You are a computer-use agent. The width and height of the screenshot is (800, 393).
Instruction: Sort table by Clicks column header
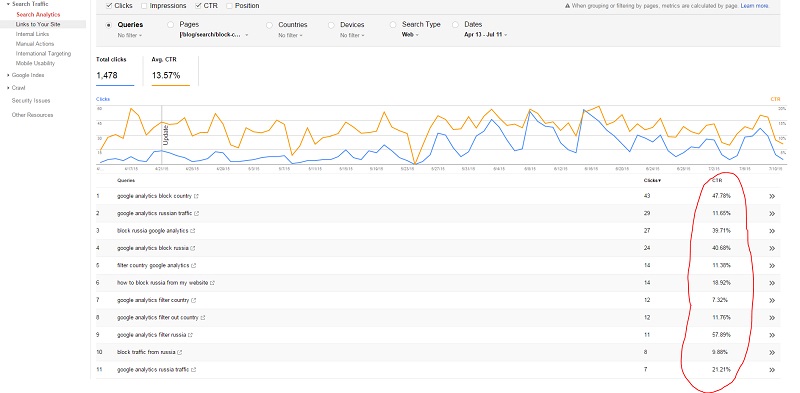click(x=652, y=180)
